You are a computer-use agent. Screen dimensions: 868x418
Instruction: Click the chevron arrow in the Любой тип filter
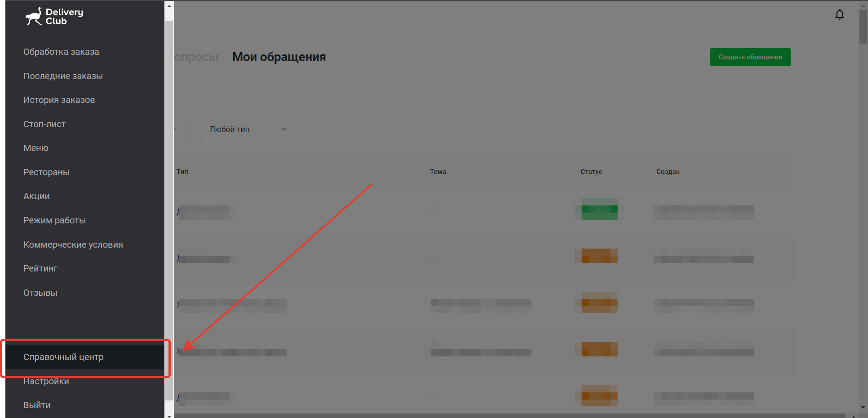click(x=284, y=129)
